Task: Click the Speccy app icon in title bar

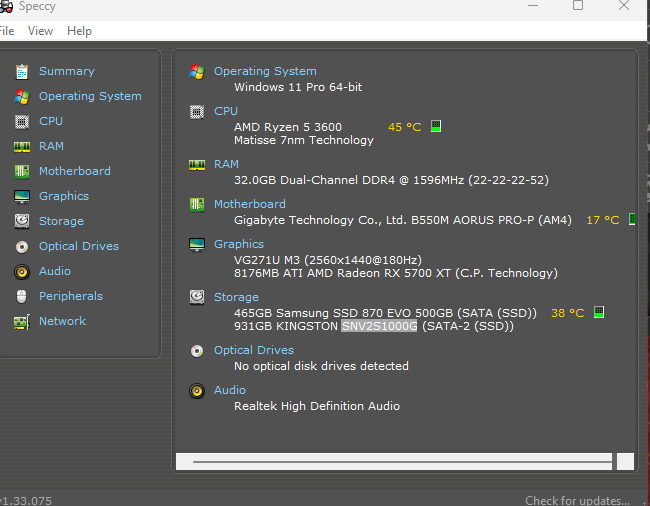Action: tap(6, 6)
